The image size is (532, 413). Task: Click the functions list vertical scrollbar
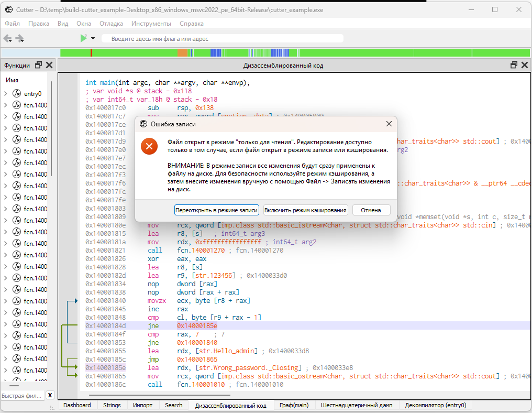51,129
